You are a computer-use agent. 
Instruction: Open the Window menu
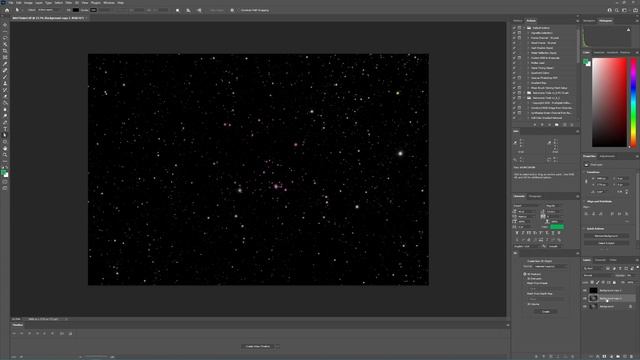[x=109, y=2]
